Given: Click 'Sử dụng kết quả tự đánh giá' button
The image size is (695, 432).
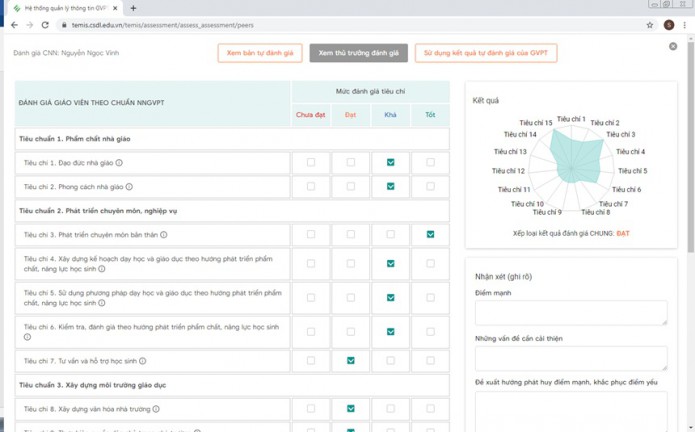Looking at the screenshot, I should [x=485, y=53].
